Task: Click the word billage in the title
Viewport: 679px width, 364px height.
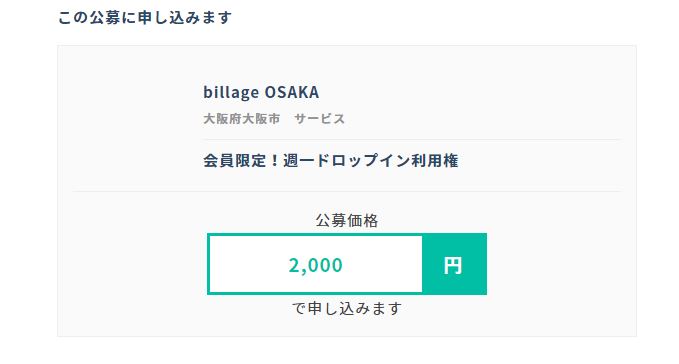Action: coord(231,92)
